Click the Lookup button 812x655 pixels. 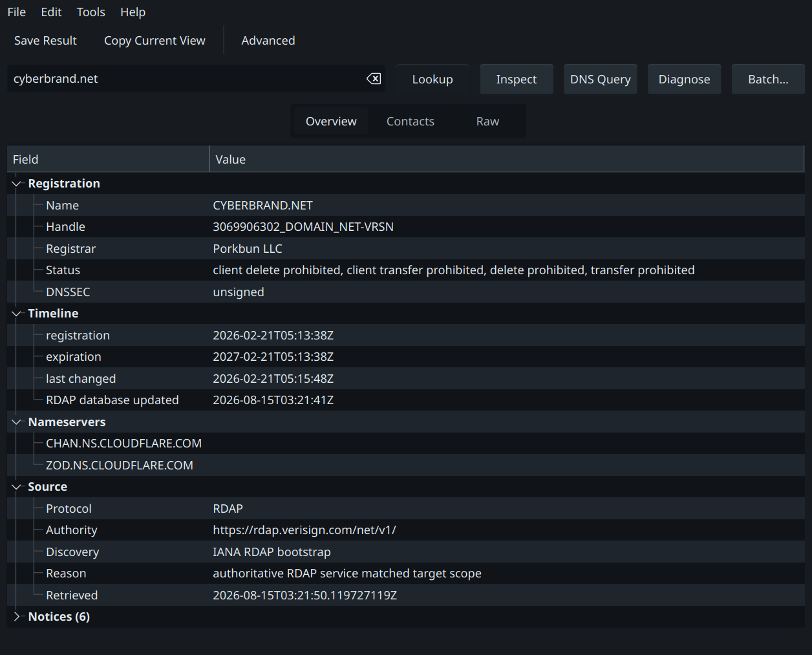[x=433, y=79]
